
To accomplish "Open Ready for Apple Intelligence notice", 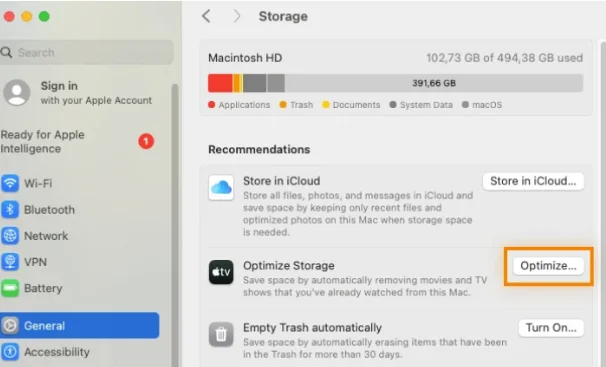I will [x=77, y=141].
